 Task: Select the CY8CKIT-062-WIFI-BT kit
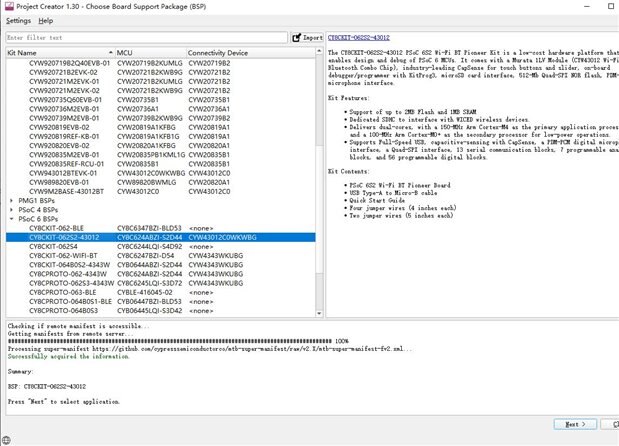63,255
